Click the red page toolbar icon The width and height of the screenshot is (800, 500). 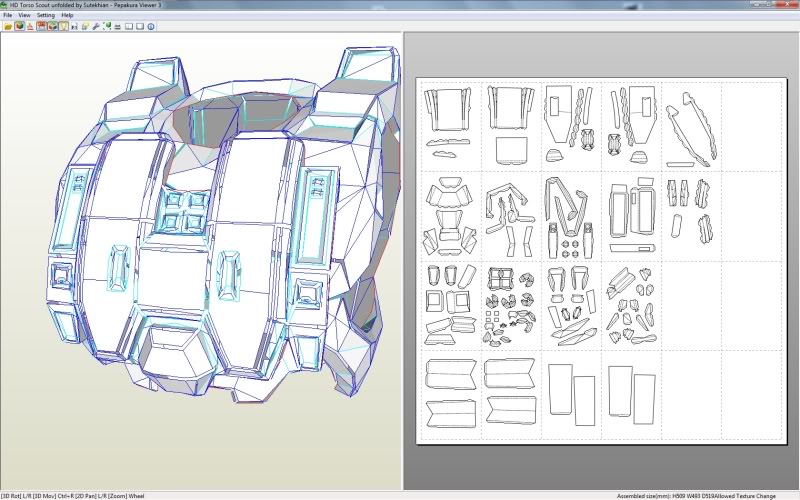tap(41, 27)
